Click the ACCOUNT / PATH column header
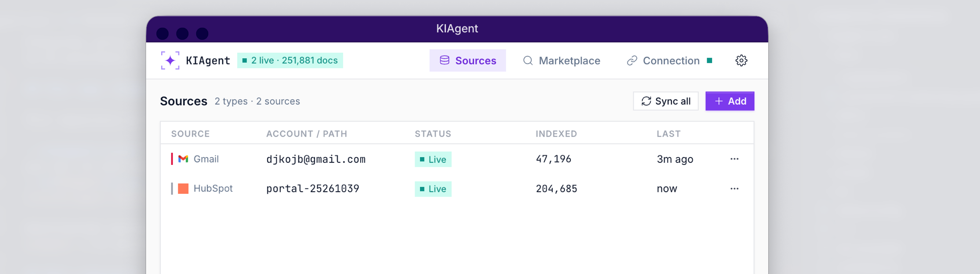 [x=306, y=134]
